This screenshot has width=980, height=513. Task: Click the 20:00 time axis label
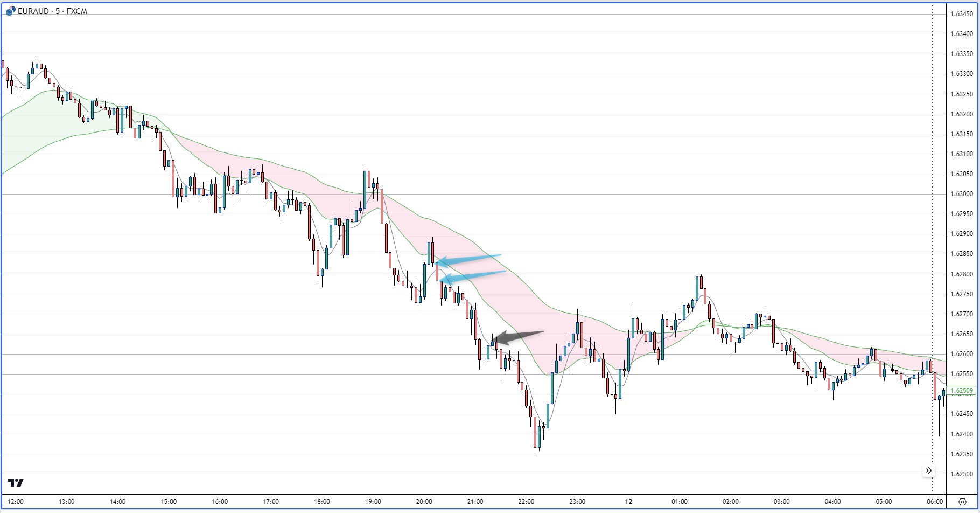click(424, 502)
